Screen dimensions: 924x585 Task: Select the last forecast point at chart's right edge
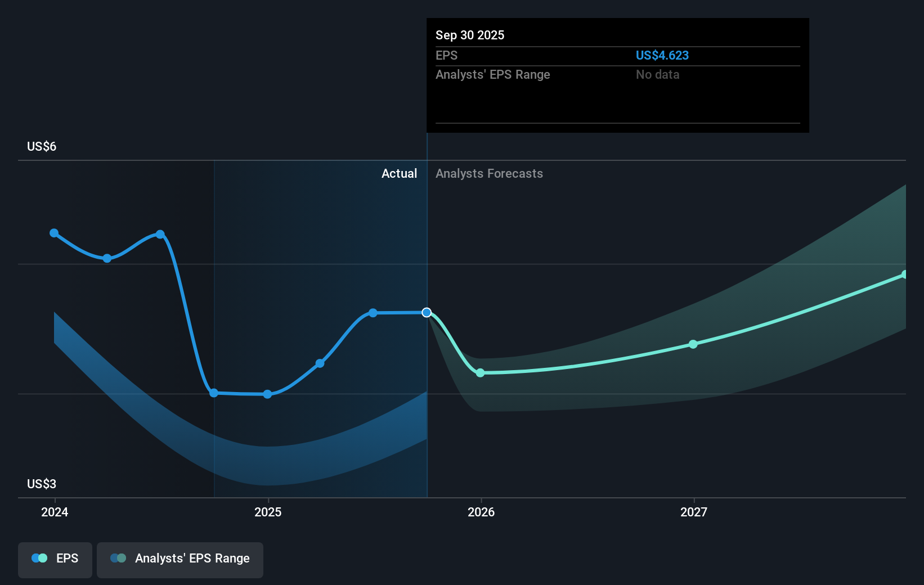[905, 274]
